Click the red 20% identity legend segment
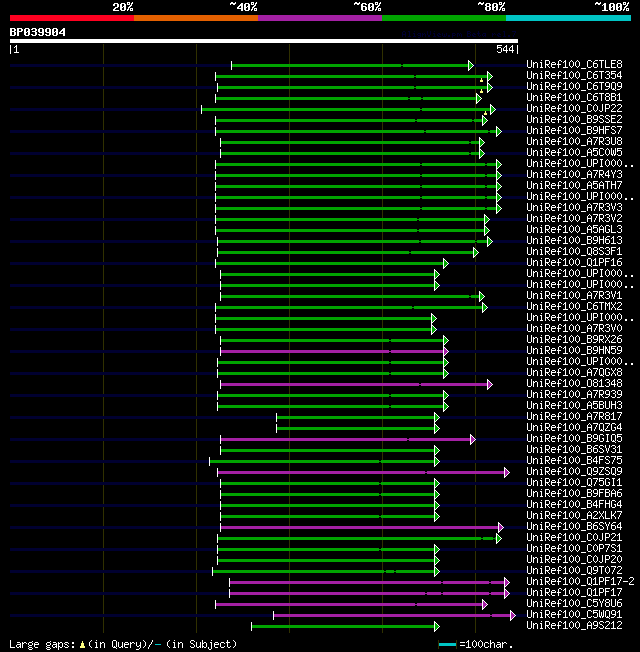The height and width of the screenshot is (652, 640). click(x=72, y=18)
